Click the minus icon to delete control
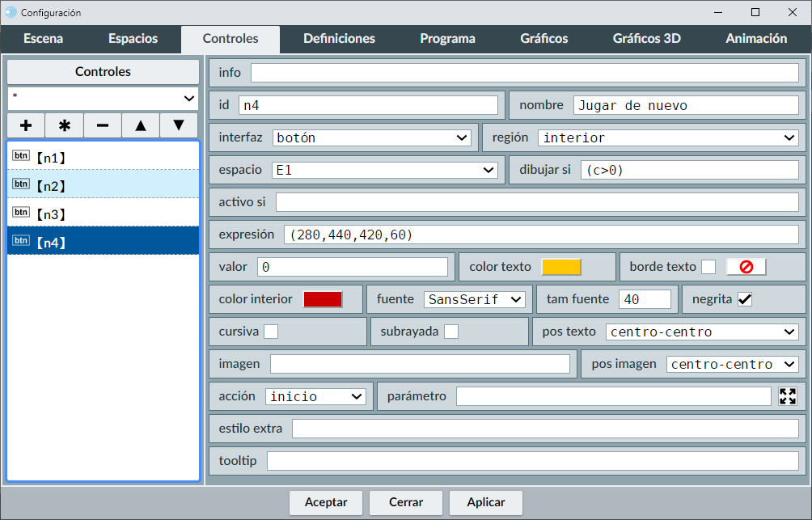Viewport: 812px width, 520px height. 103,125
